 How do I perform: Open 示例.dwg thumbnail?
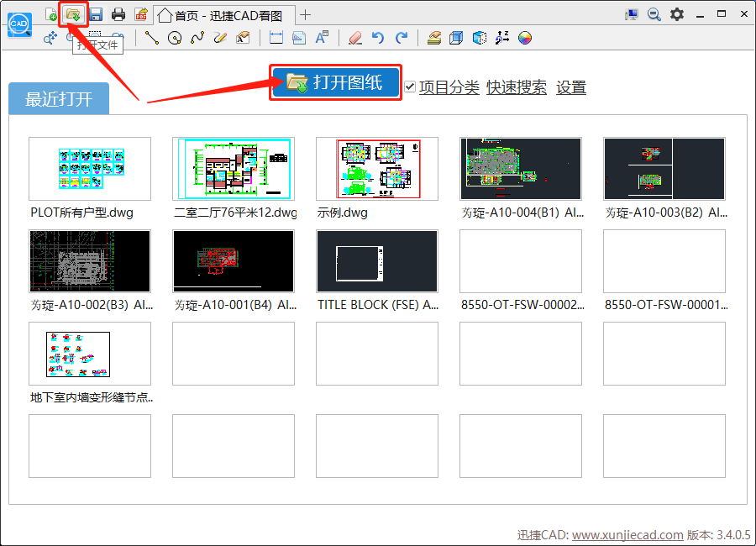(377, 169)
